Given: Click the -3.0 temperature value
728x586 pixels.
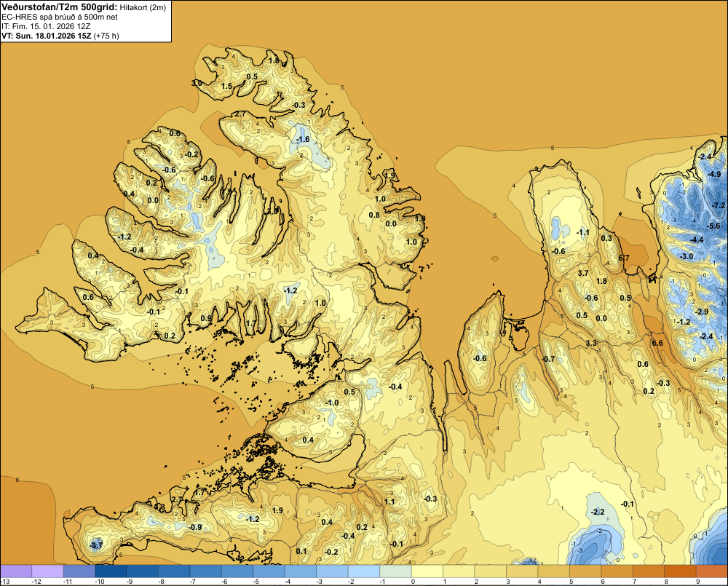Looking at the screenshot, I should [687, 256].
